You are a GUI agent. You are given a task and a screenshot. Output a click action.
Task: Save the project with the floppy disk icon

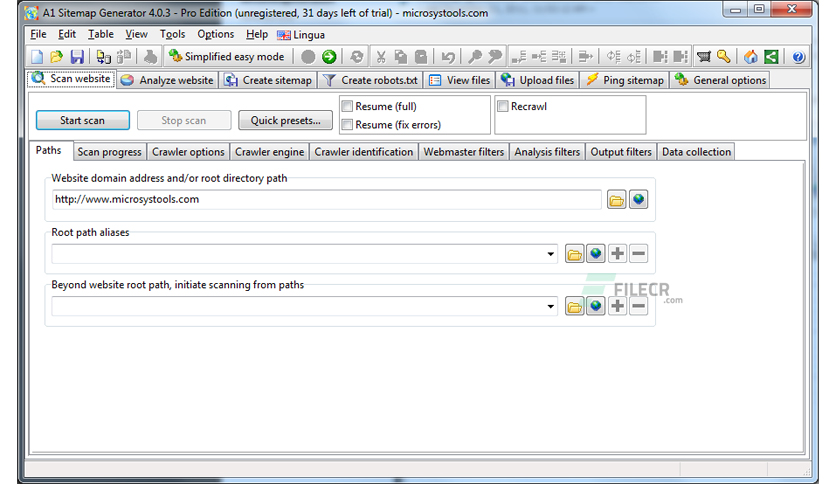click(x=77, y=57)
